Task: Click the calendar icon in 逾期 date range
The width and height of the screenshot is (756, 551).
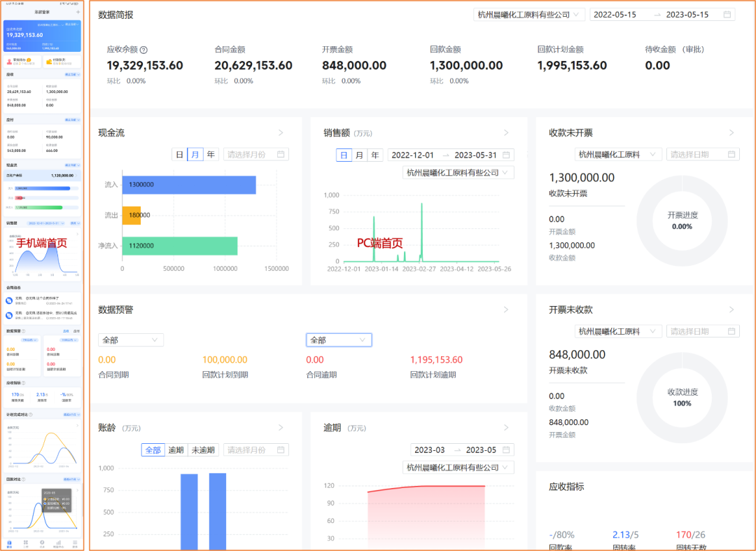Action: tap(506, 449)
